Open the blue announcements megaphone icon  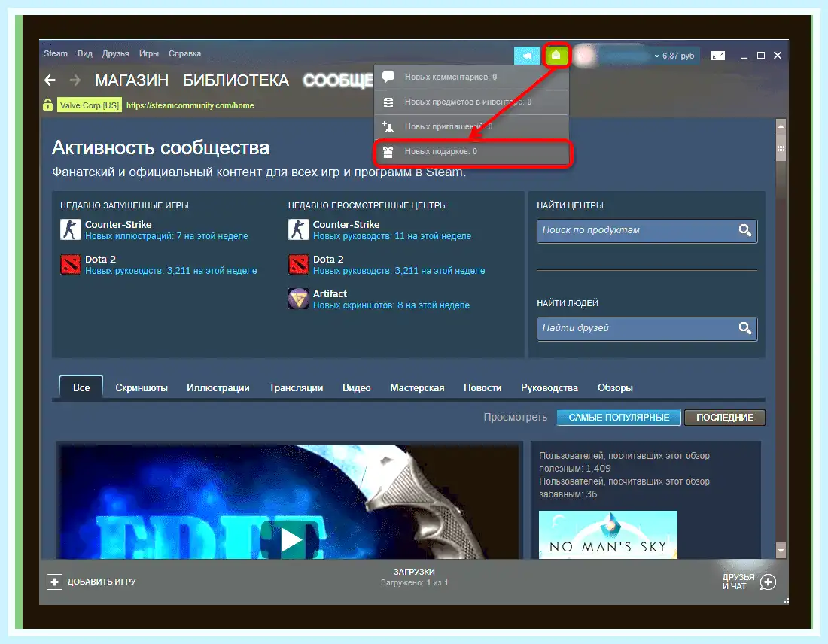[x=526, y=56]
